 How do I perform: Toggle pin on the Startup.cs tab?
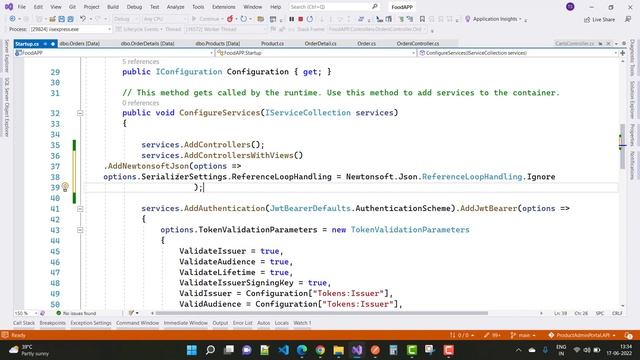click(45, 44)
